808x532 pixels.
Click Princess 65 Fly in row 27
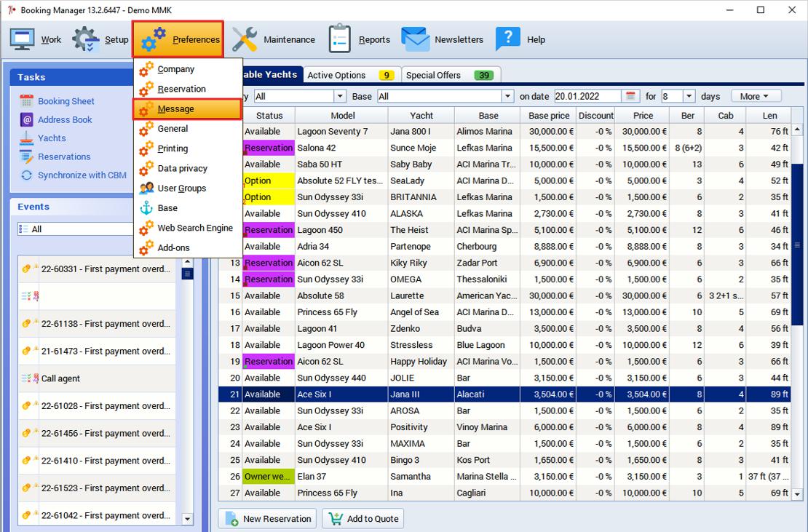coord(328,493)
